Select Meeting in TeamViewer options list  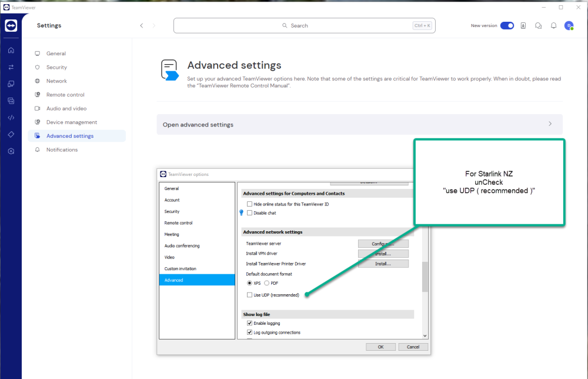click(197, 234)
